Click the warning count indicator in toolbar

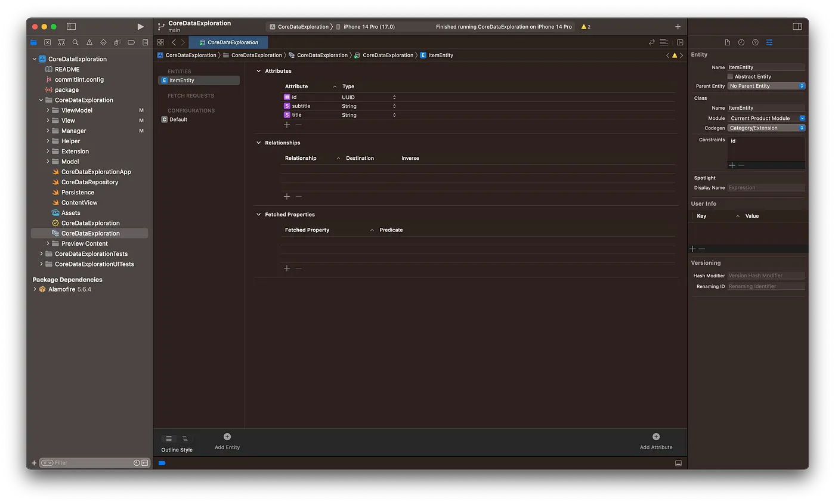(586, 27)
